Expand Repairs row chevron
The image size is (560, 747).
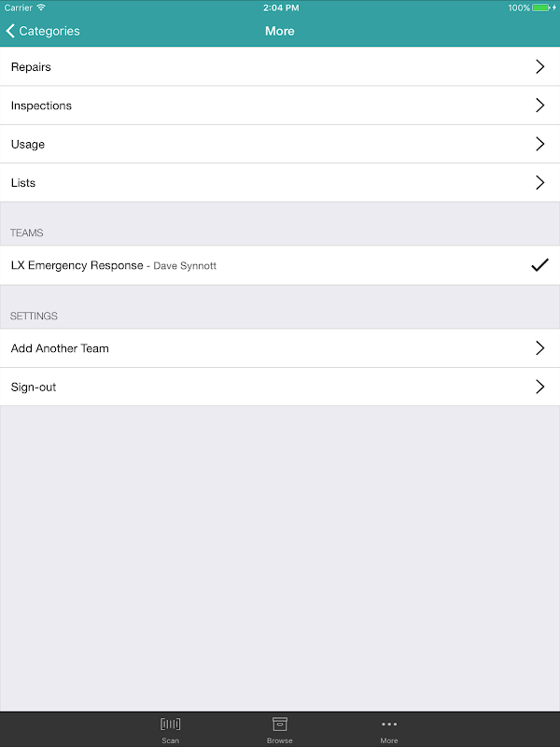point(539,67)
